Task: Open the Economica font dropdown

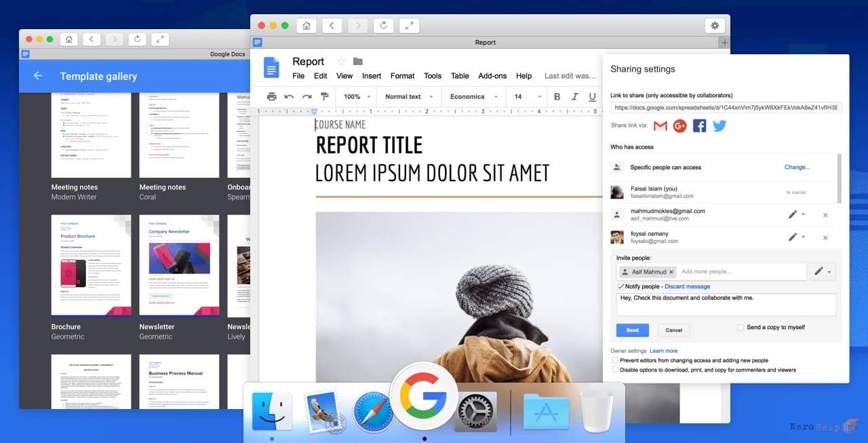Action: [473, 96]
